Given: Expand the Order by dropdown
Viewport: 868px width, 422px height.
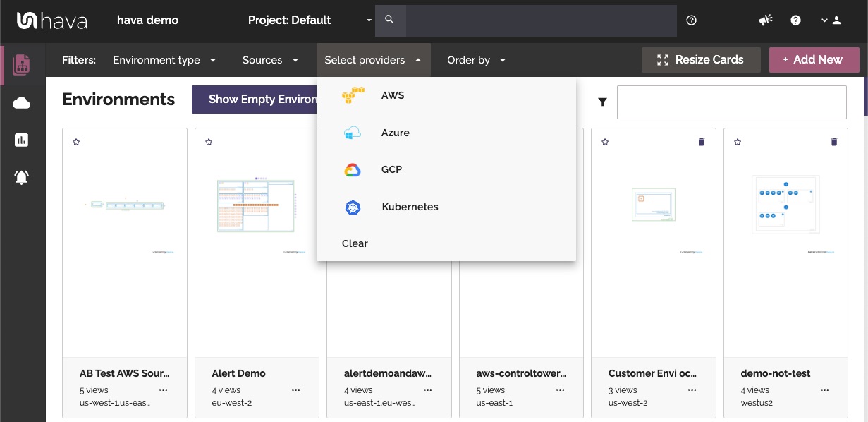Looking at the screenshot, I should 477,60.
